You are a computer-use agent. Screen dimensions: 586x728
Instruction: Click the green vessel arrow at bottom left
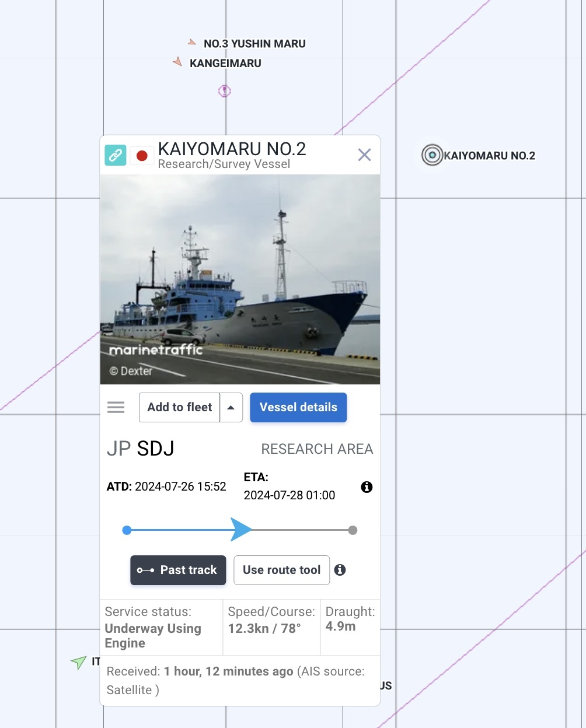pyautogui.click(x=79, y=662)
